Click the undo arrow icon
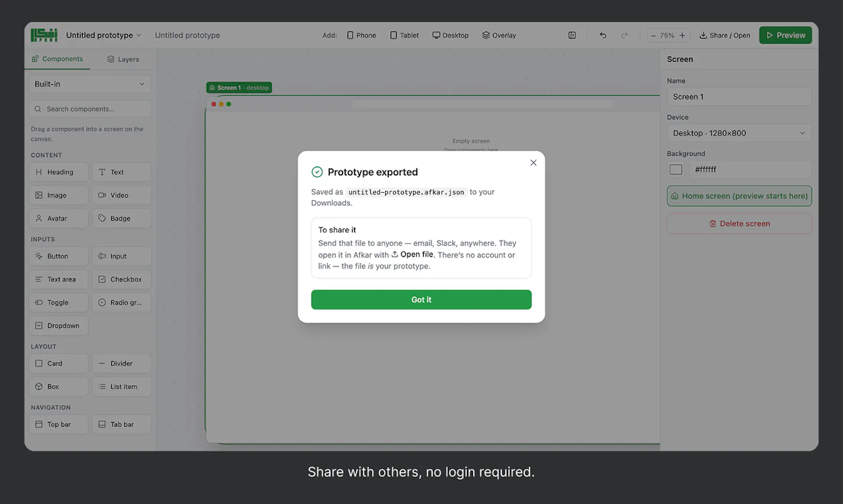843x504 pixels. [603, 35]
